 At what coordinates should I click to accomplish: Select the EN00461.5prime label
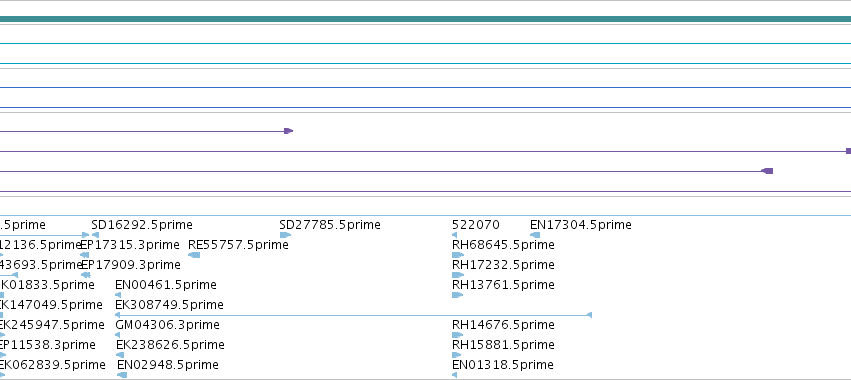166,285
